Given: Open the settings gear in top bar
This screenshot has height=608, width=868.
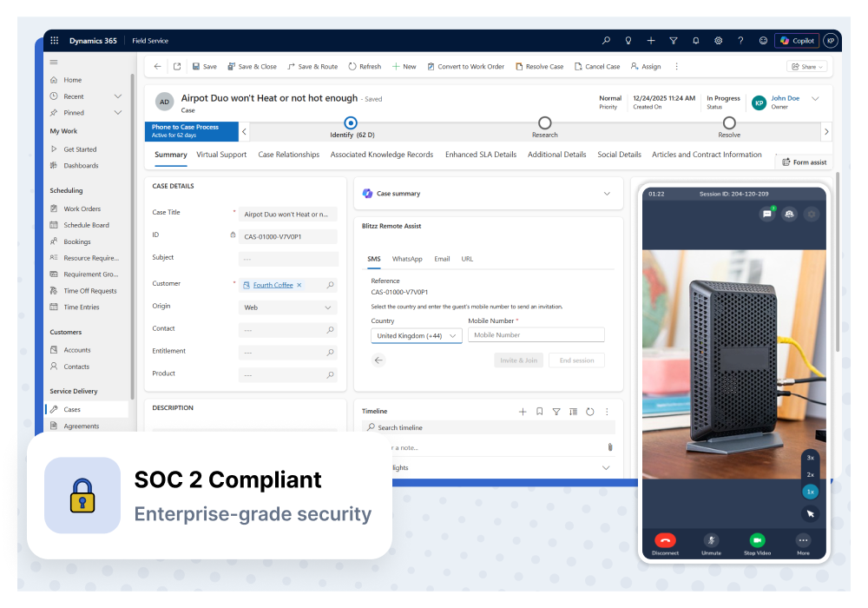Looking at the screenshot, I should tap(718, 41).
